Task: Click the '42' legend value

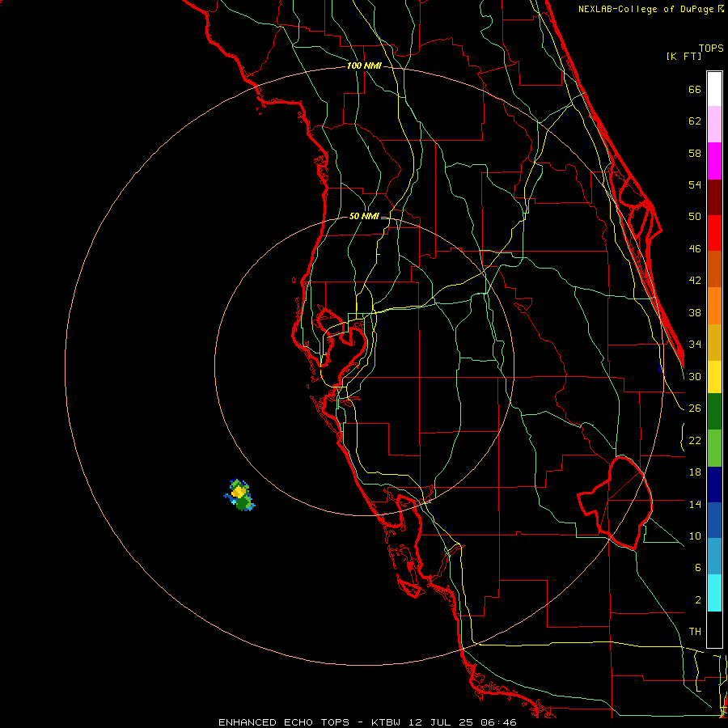Action: [x=695, y=281]
